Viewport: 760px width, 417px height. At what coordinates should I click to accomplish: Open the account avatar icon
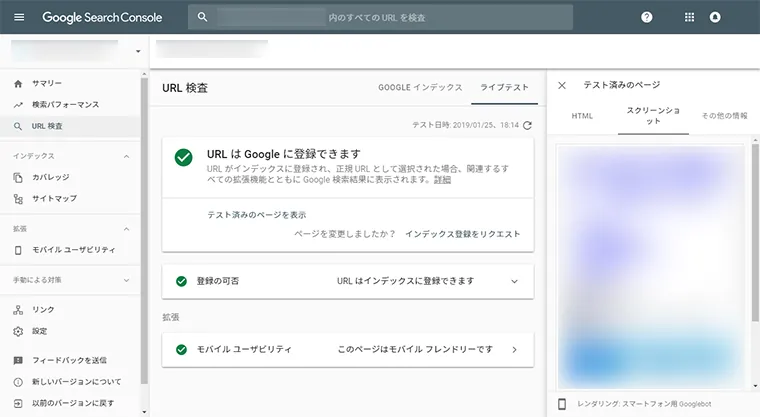point(715,17)
